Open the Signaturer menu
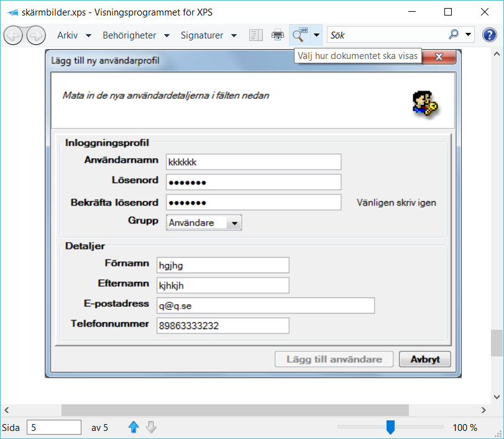 [x=208, y=35]
